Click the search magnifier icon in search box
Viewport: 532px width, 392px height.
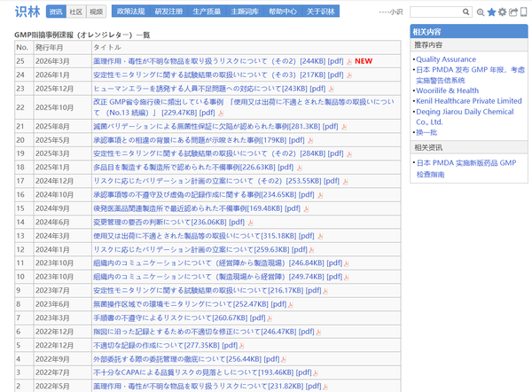(x=465, y=12)
